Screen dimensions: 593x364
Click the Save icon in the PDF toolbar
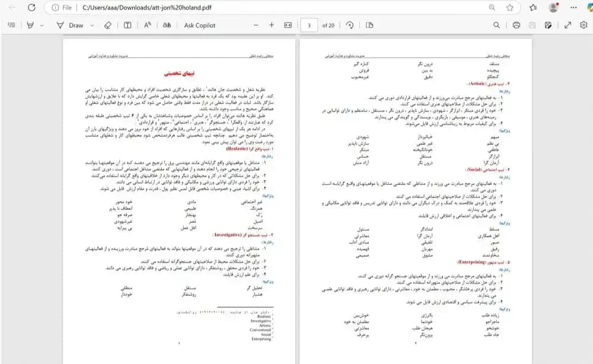click(x=532, y=25)
